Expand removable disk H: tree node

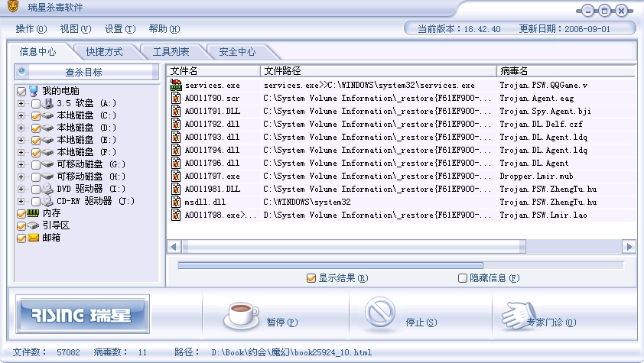pos(21,177)
